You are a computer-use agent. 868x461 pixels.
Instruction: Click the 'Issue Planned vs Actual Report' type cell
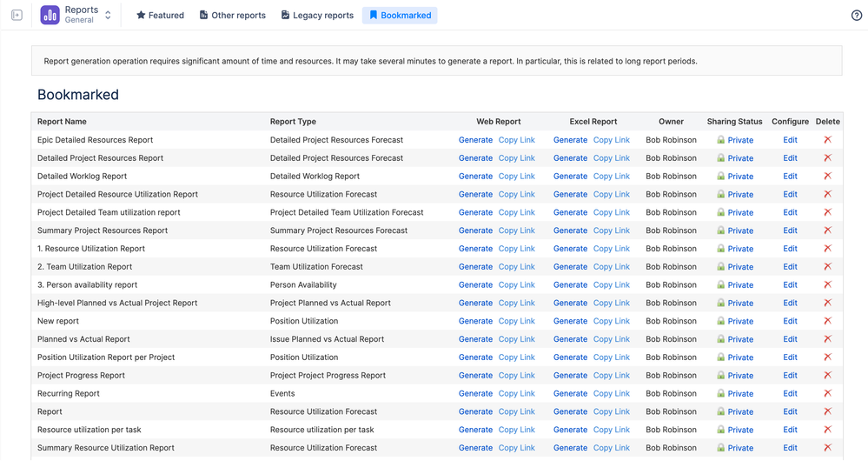coord(328,339)
